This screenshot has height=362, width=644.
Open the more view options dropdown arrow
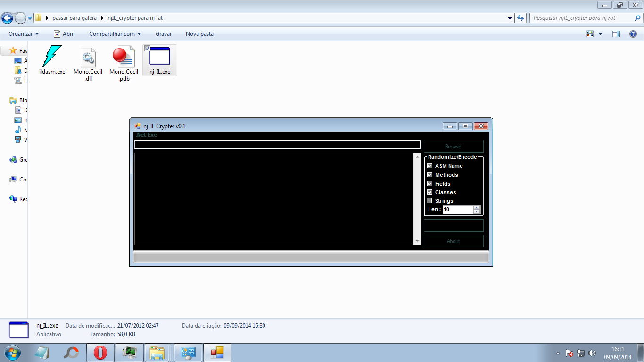tap(600, 34)
